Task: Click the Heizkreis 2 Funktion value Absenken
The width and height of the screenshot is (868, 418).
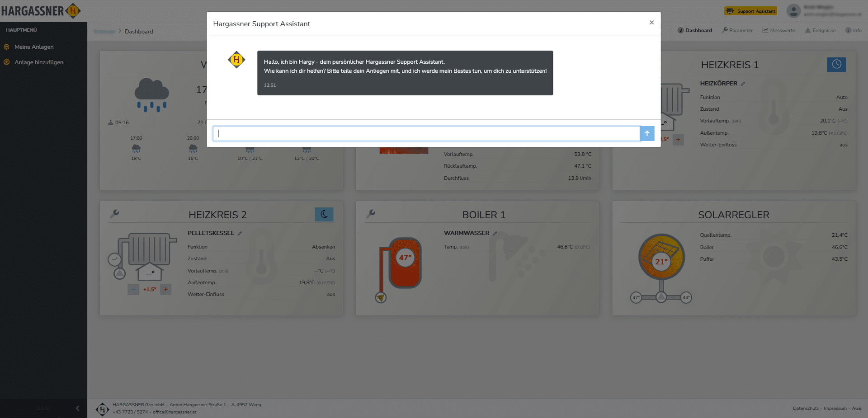Action: pyautogui.click(x=324, y=247)
